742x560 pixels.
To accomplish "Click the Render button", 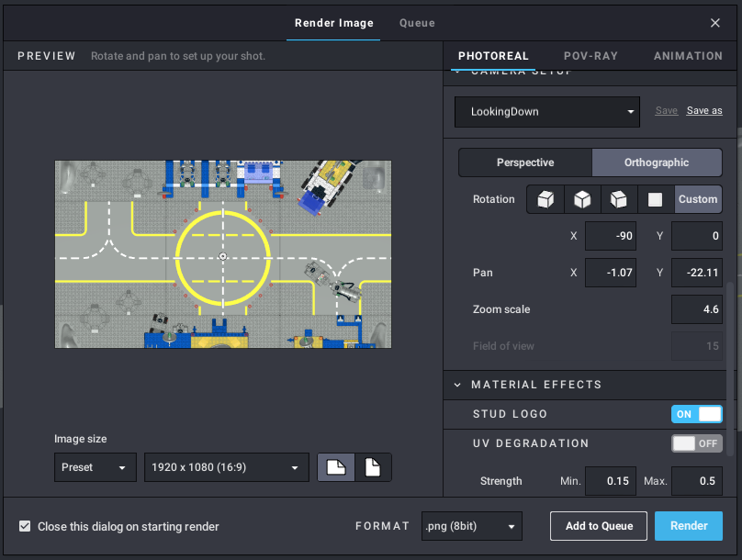I will [x=688, y=526].
